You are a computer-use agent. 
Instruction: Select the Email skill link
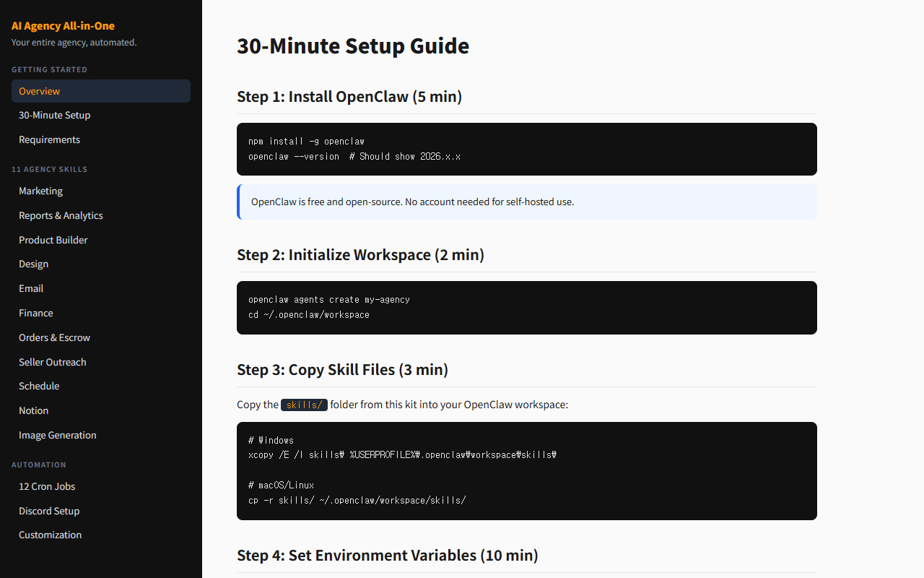point(31,288)
